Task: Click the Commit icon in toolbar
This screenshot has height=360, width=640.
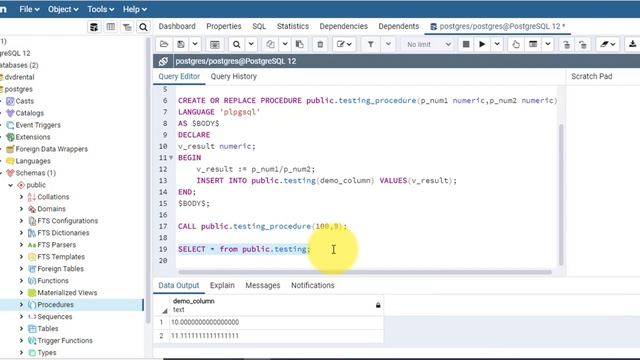Action: pos(567,44)
